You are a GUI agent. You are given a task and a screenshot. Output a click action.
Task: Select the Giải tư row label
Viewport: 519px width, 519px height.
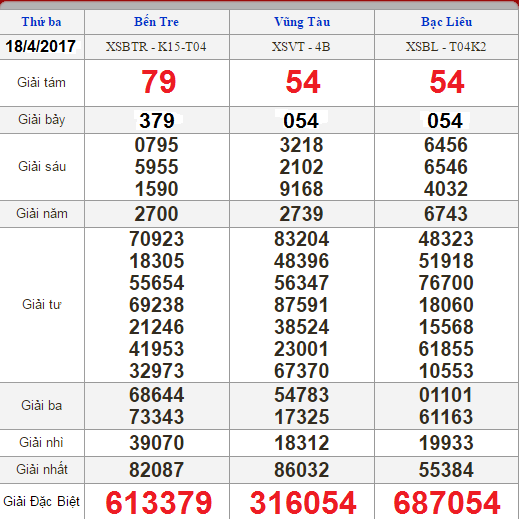[42, 304]
